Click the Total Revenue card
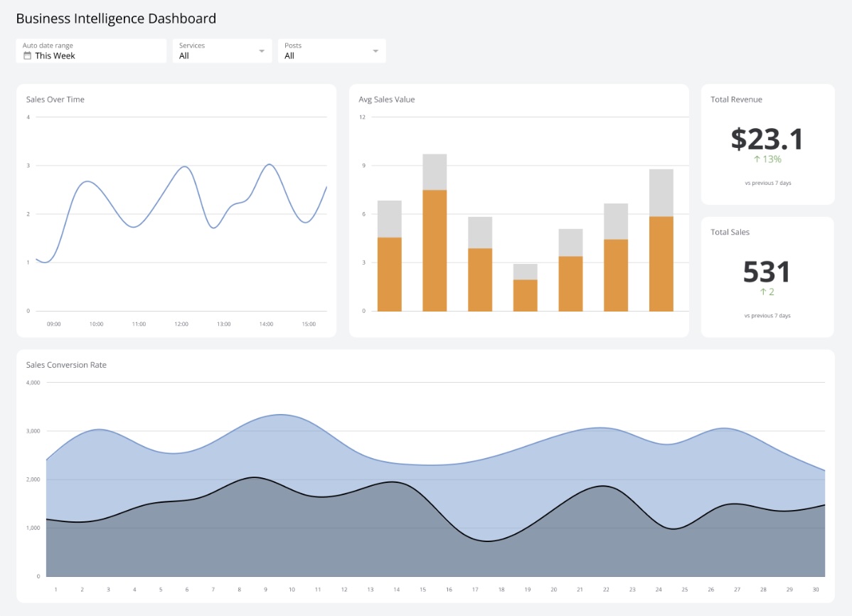The image size is (852, 616). (767, 142)
